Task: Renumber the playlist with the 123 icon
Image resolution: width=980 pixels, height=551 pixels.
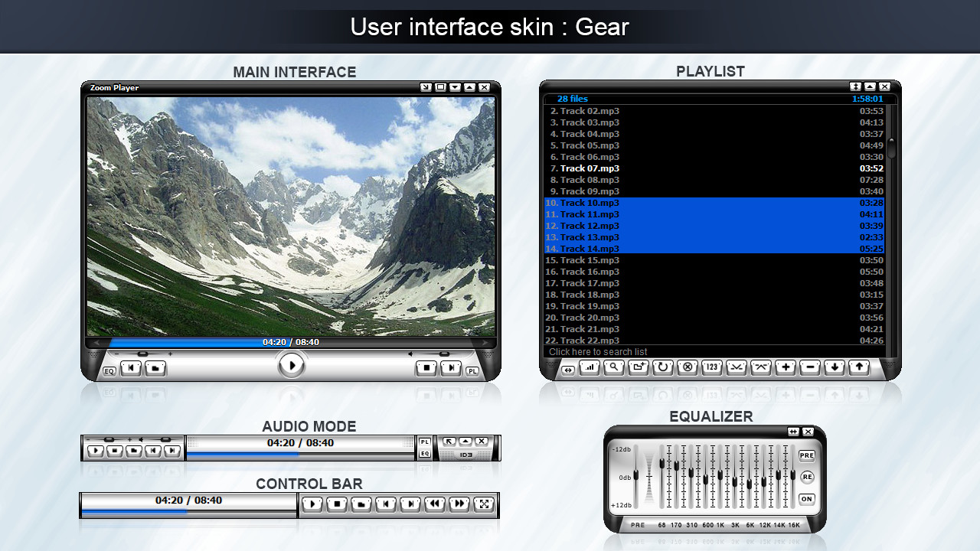Action: tap(710, 368)
